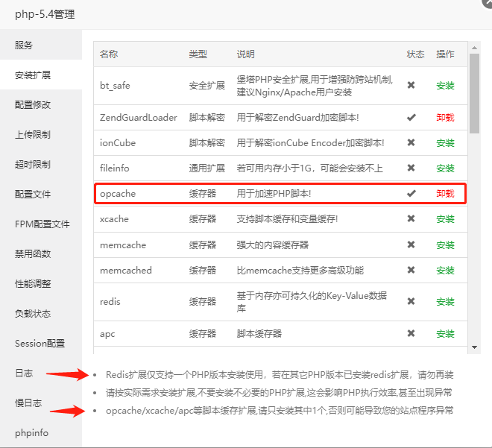Install the memcache extension

click(445, 244)
